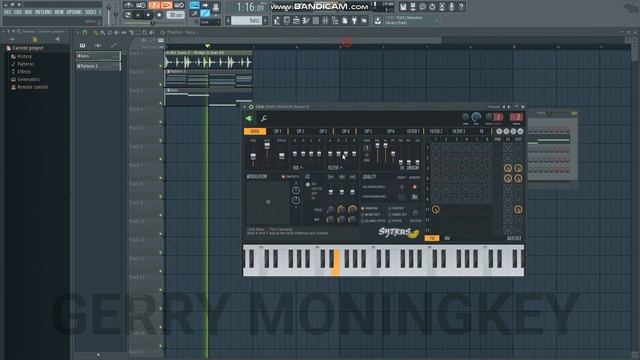Select the pencil Draw tool in playlist toolbar
This screenshot has width=640, height=360.
tap(96, 32)
